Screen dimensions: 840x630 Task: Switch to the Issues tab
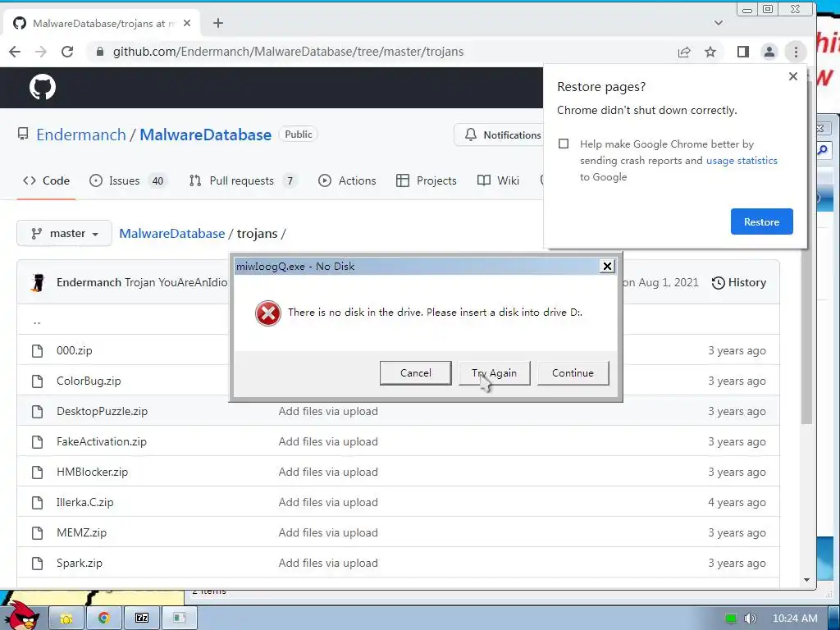point(129,181)
